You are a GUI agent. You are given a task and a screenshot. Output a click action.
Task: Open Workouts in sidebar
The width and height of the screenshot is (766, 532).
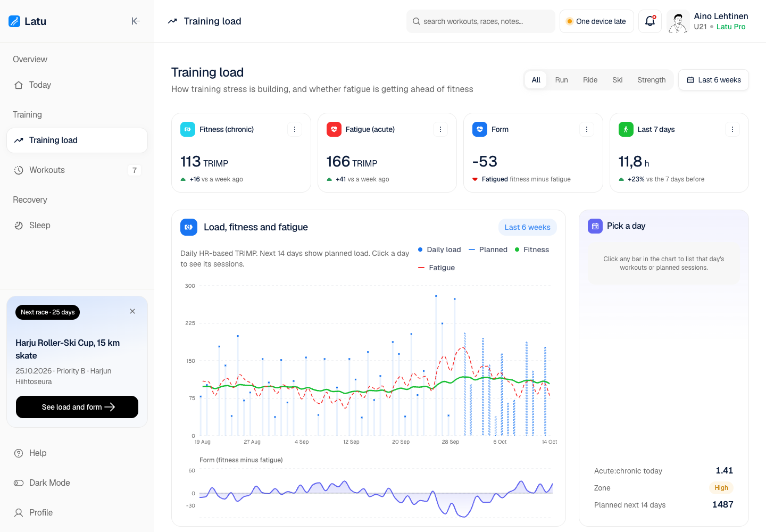point(77,170)
